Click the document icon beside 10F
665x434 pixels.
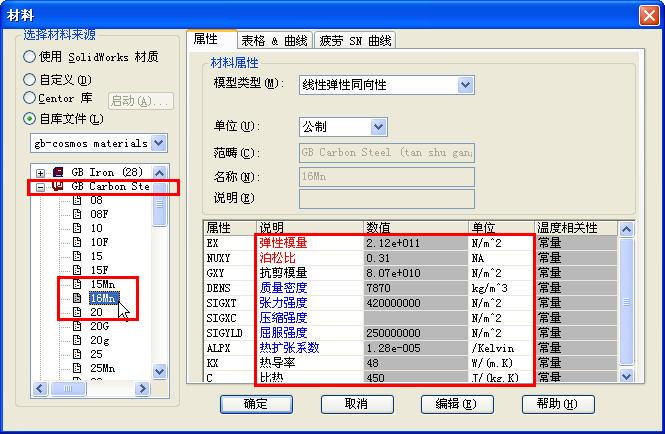point(77,242)
